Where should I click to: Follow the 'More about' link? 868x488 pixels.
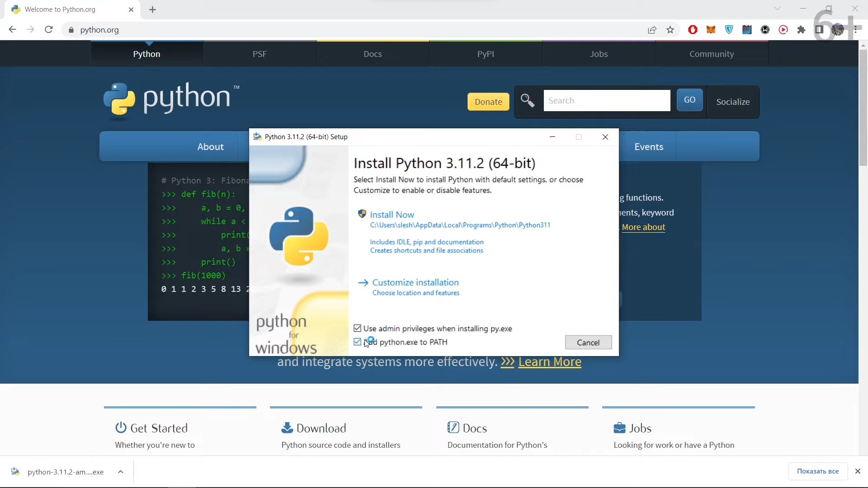pyautogui.click(x=643, y=227)
